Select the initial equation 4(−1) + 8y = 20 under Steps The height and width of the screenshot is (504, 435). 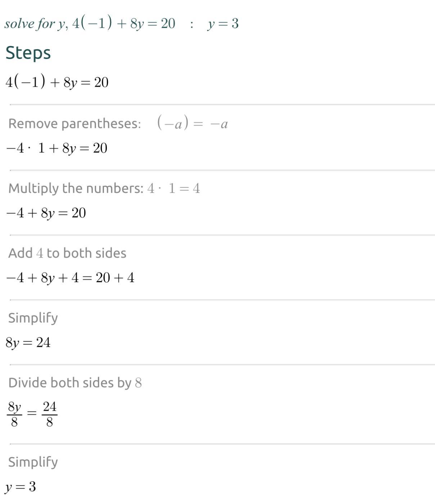tap(57, 82)
